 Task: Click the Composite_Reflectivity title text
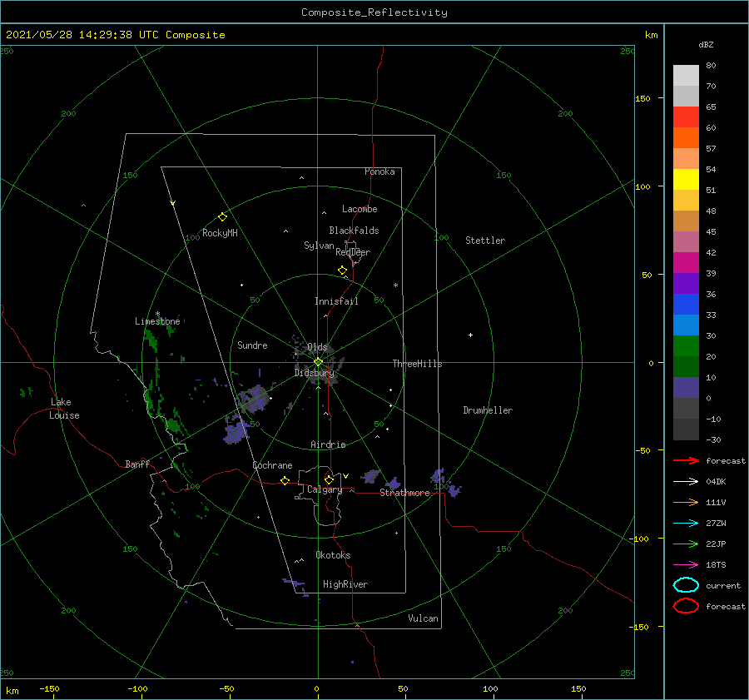click(374, 12)
